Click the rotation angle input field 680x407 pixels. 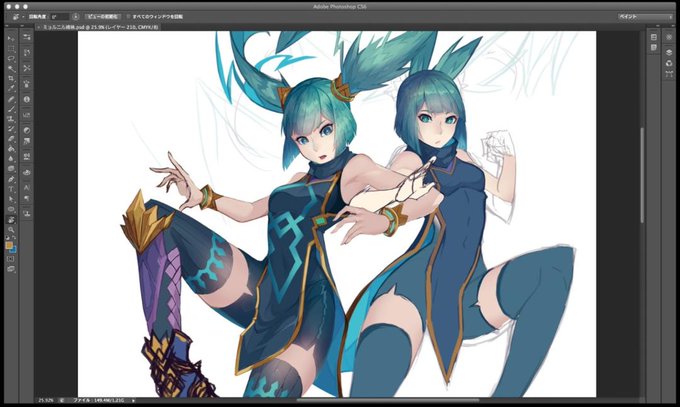[60, 16]
